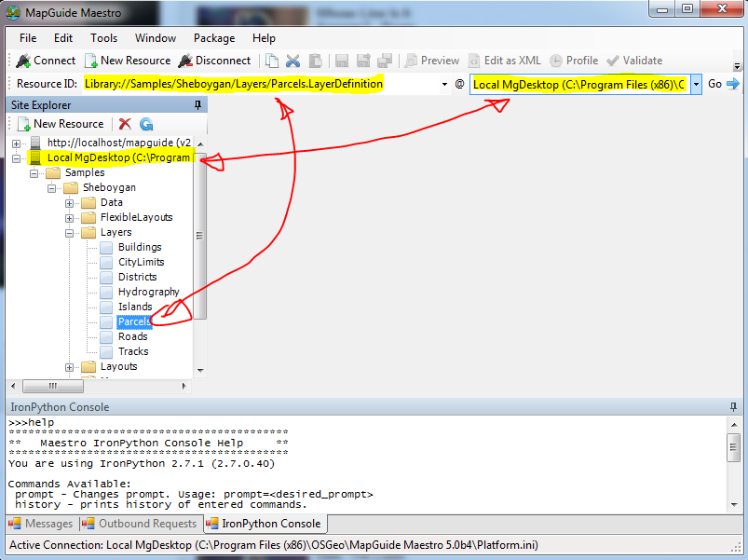Open the Window menu
This screenshot has width=748, height=560.
pyautogui.click(x=156, y=38)
